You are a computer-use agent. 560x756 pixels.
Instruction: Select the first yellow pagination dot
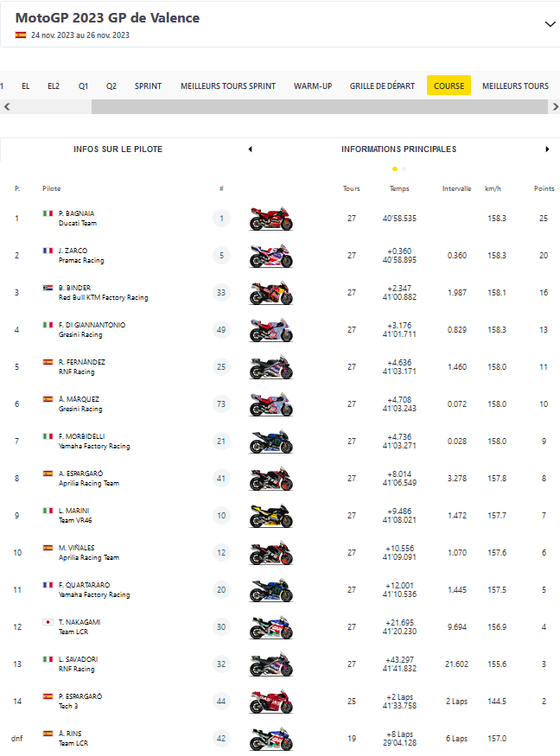[x=395, y=169]
